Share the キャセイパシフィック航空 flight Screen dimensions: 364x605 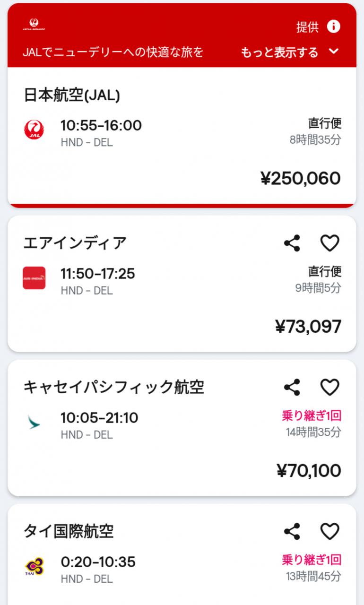coord(292,388)
